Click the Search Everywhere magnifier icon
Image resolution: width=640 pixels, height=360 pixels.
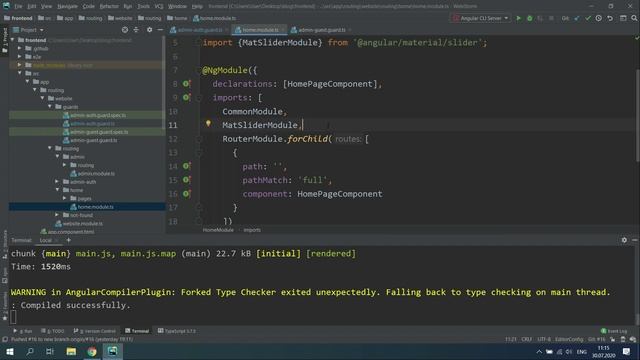click(634, 18)
